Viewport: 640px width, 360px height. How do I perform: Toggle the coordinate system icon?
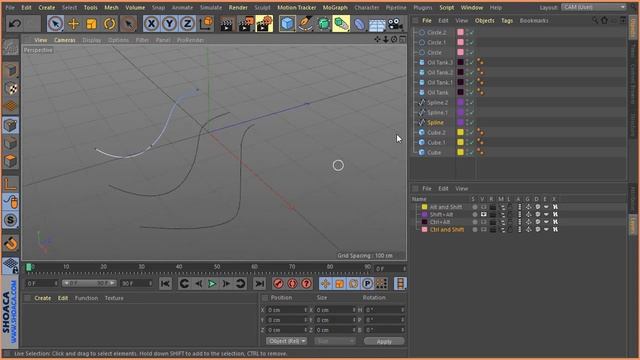(207, 24)
